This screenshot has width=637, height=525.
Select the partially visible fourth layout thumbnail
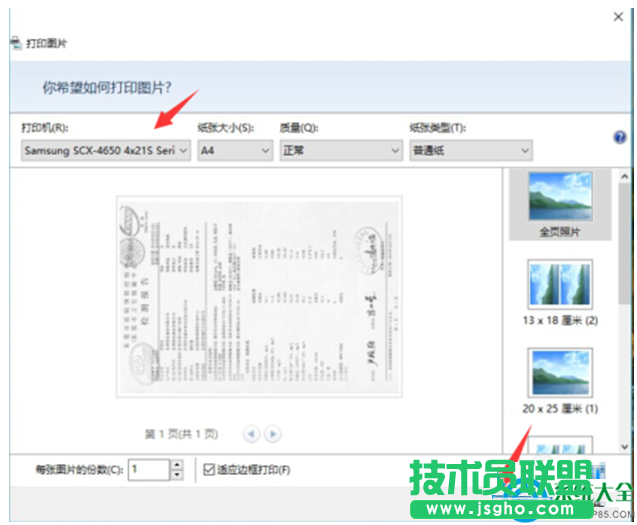pyautogui.click(x=560, y=445)
